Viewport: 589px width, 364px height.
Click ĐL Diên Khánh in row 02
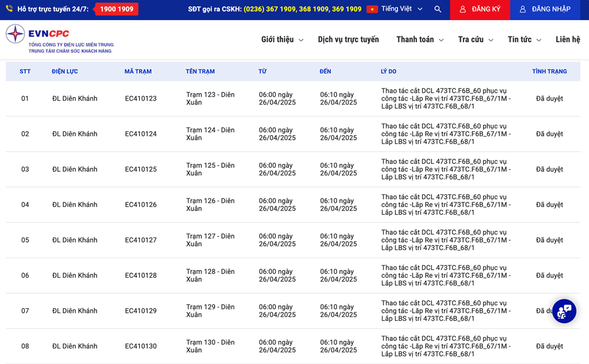pos(75,134)
